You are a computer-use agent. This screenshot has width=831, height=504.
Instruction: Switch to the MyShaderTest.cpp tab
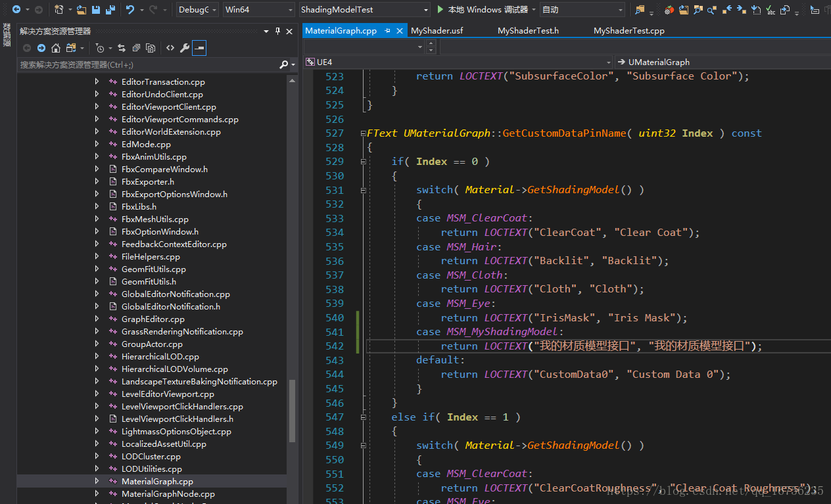(x=629, y=31)
